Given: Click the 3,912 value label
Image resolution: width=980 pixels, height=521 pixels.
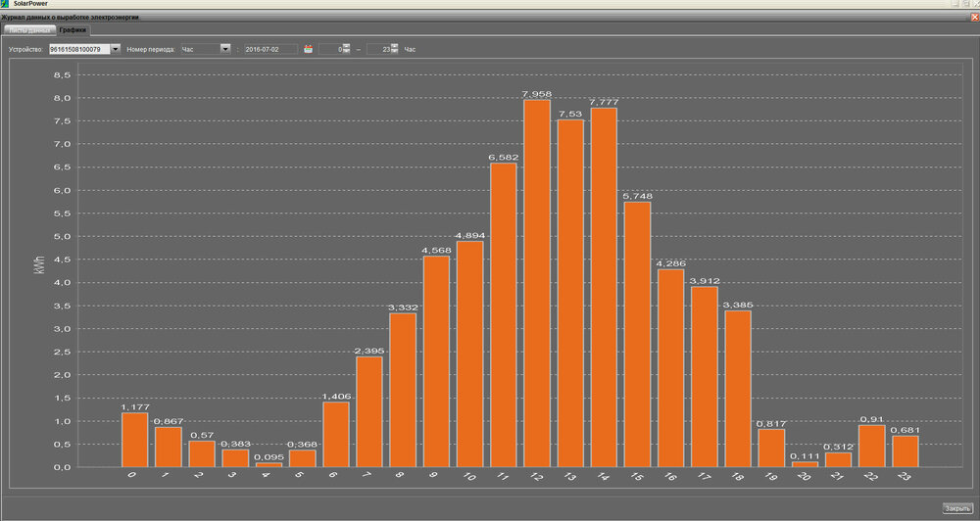Looking at the screenshot, I should 705,281.
